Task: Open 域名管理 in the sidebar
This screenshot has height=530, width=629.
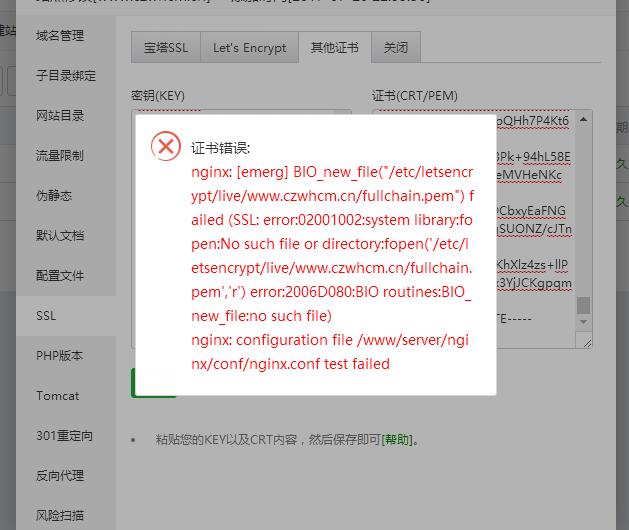Action: pos(60,36)
